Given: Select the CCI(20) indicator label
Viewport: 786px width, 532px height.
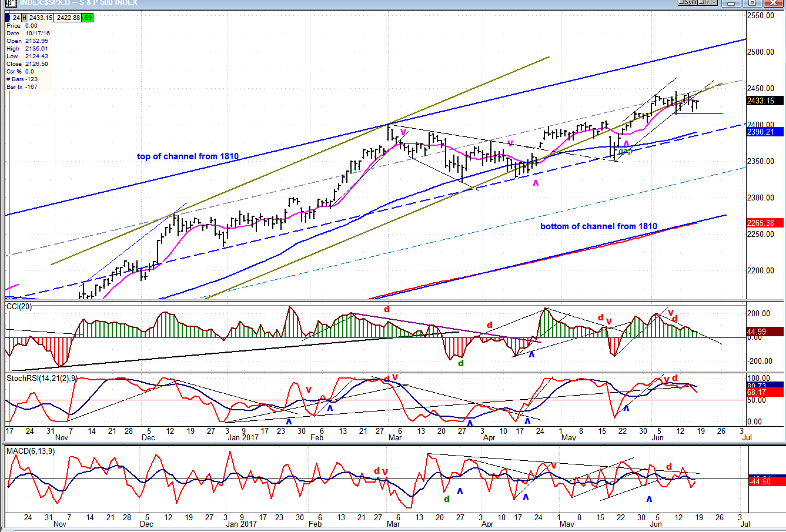Looking at the screenshot, I should point(19,306).
